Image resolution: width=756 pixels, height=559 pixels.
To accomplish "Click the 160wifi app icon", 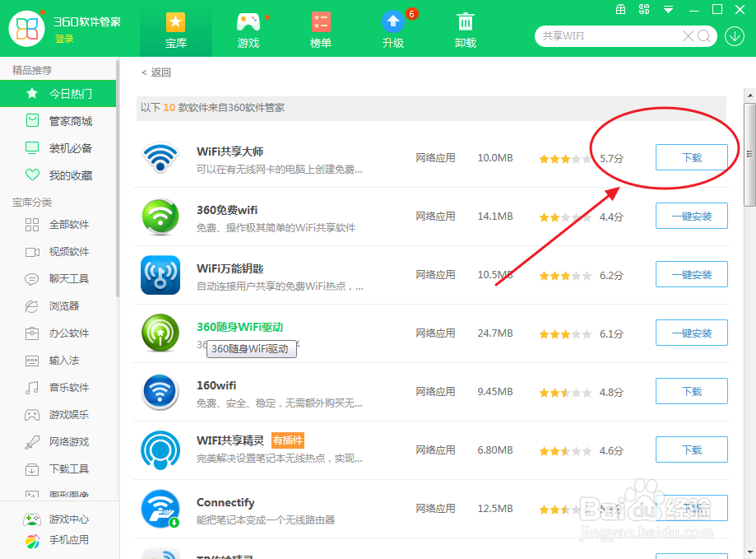I will 160,392.
